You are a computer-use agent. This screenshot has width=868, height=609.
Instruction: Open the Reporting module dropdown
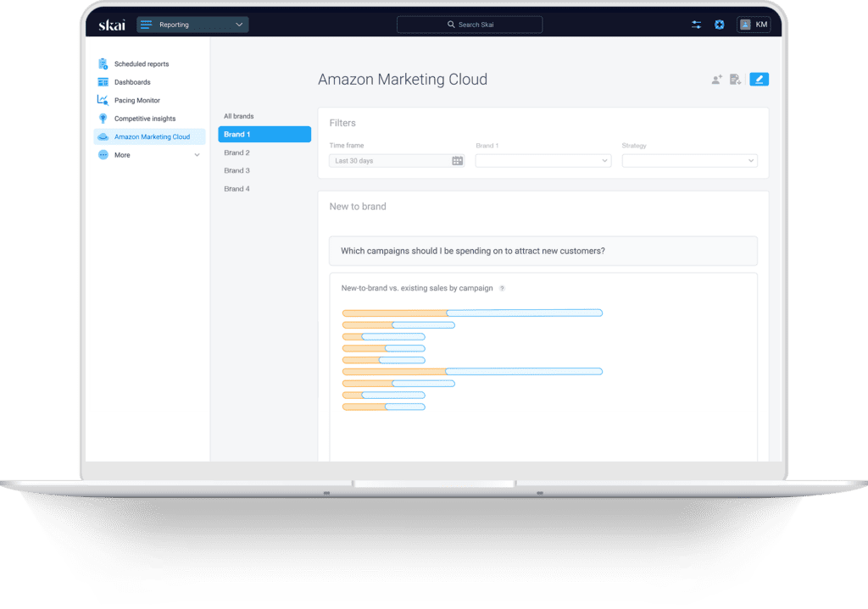pyautogui.click(x=192, y=24)
